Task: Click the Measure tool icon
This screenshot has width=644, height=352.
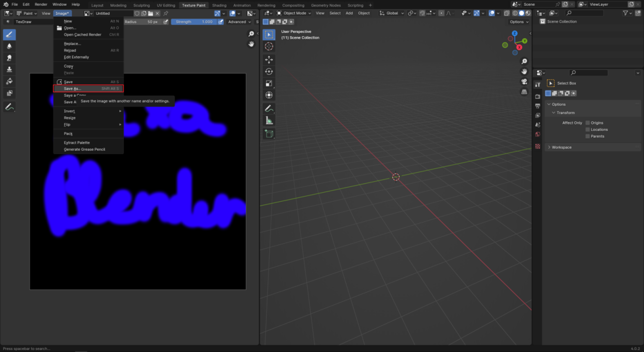Action: pyautogui.click(x=269, y=120)
